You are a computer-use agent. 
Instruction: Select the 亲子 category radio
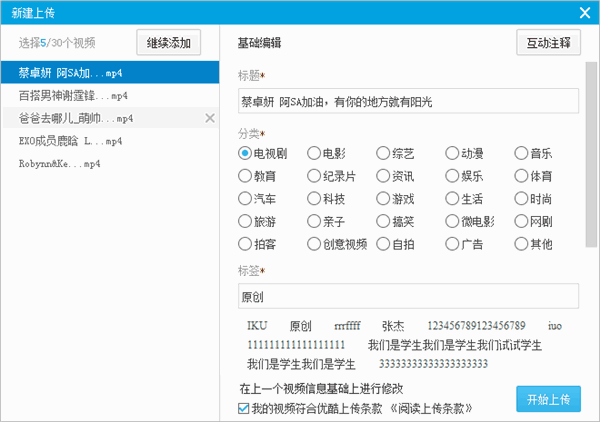[x=314, y=221]
